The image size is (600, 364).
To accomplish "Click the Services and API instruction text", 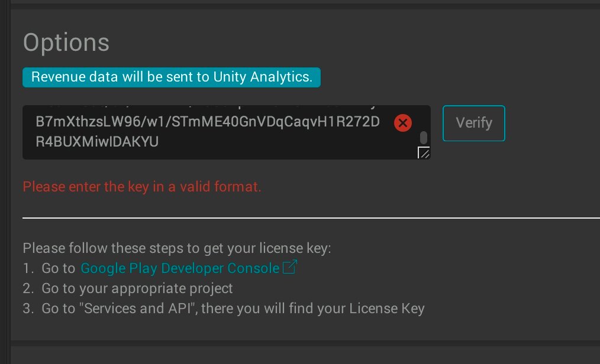I will pyautogui.click(x=231, y=308).
